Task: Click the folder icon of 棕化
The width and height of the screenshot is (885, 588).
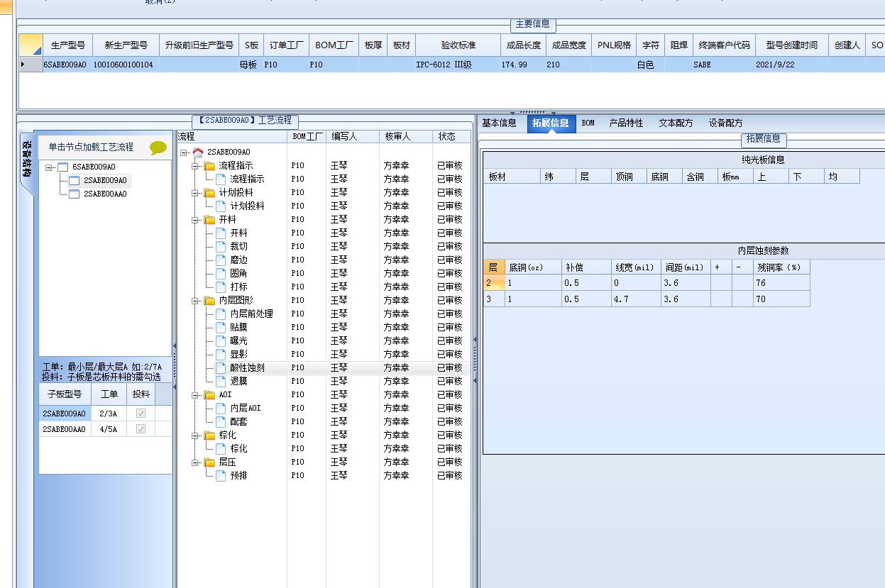Action: (209, 435)
